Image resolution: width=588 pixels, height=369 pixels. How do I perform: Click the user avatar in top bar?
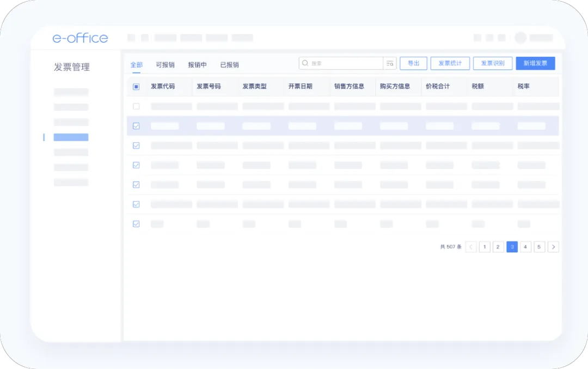click(520, 38)
